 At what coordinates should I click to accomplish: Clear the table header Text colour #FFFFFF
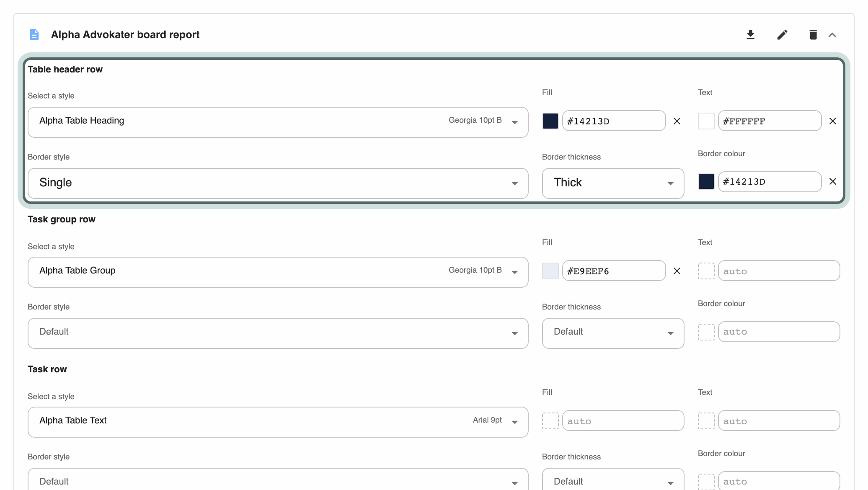click(833, 121)
